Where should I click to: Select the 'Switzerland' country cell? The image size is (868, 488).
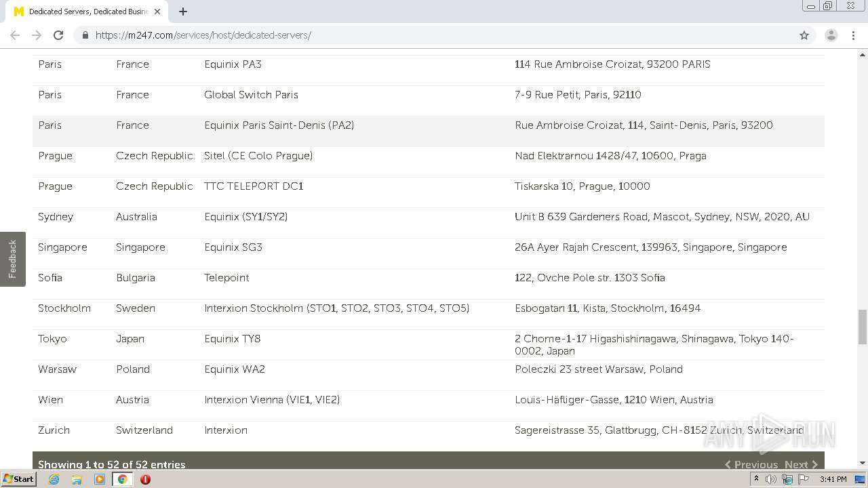pos(144,430)
